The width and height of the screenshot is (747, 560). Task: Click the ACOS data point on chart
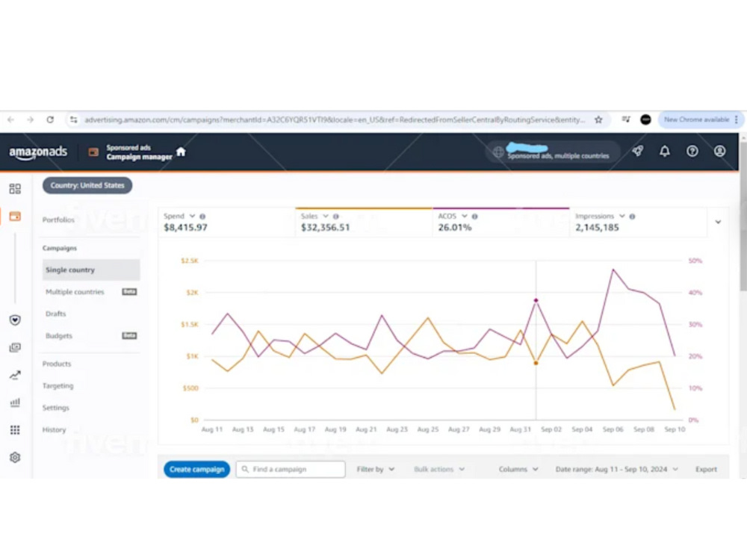click(536, 300)
